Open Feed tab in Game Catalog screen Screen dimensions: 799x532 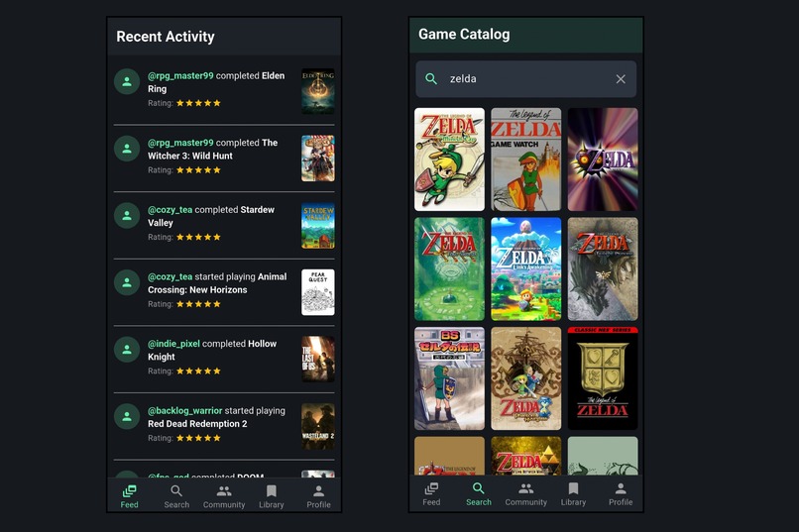click(x=431, y=493)
